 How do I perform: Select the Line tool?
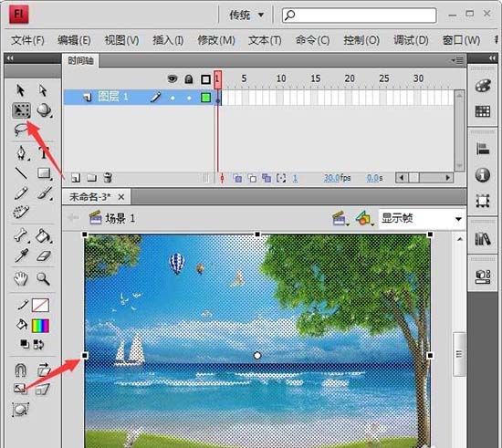tap(21, 173)
